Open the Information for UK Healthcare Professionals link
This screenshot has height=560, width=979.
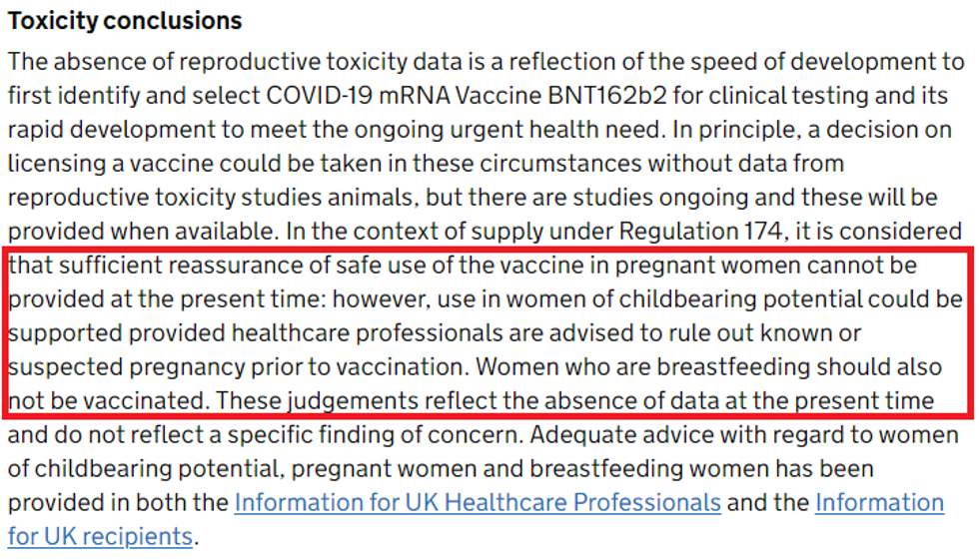coord(477,502)
